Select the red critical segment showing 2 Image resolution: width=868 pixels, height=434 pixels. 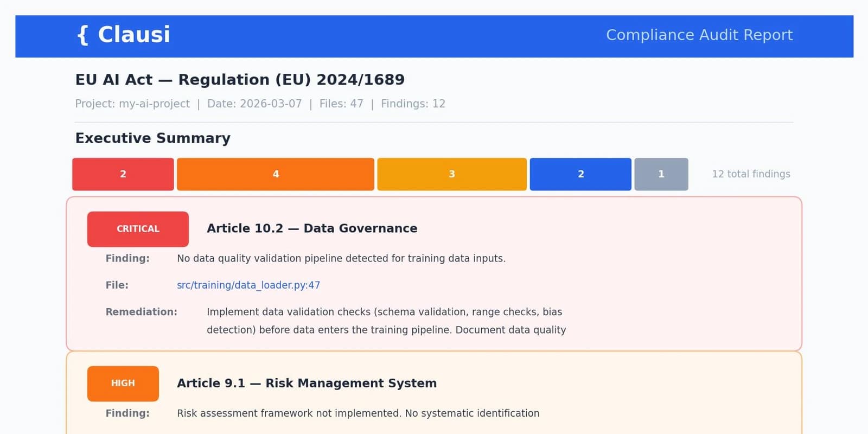[123, 174]
